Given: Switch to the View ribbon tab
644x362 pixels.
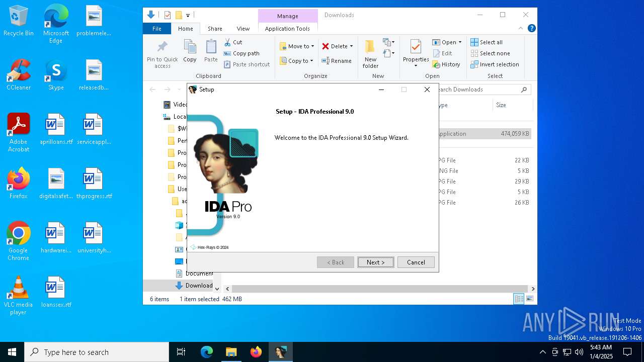Looking at the screenshot, I should (x=243, y=29).
